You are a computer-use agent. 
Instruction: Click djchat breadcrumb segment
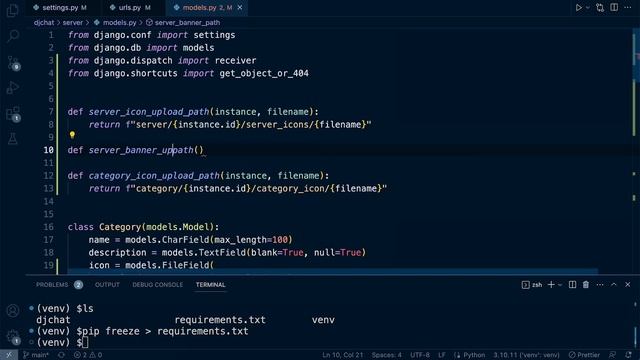(x=44, y=22)
